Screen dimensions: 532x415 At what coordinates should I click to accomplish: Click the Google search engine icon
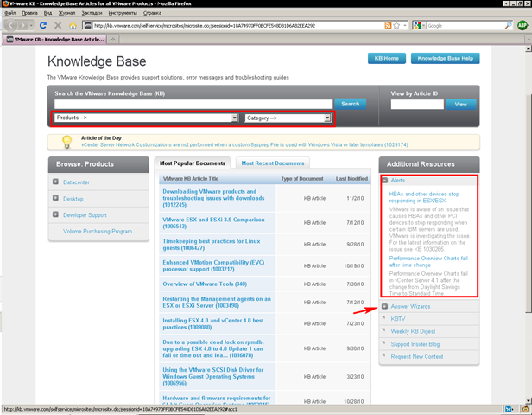pos(417,25)
